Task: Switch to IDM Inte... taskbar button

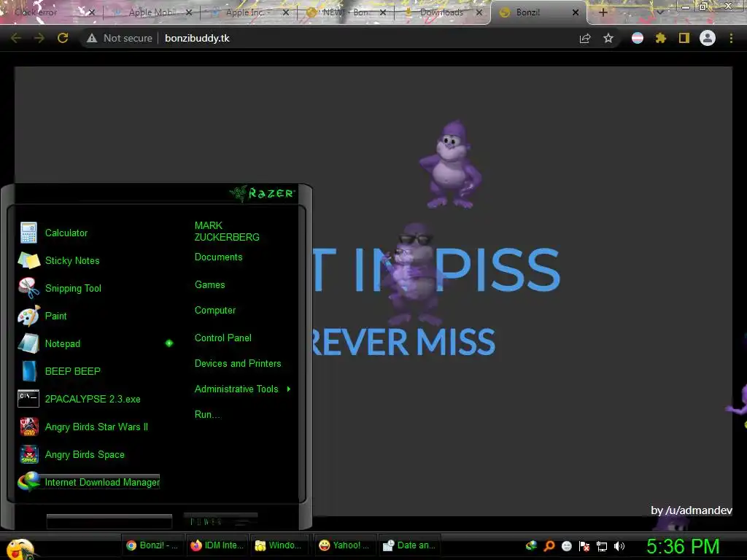Action: (x=217, y=545)
